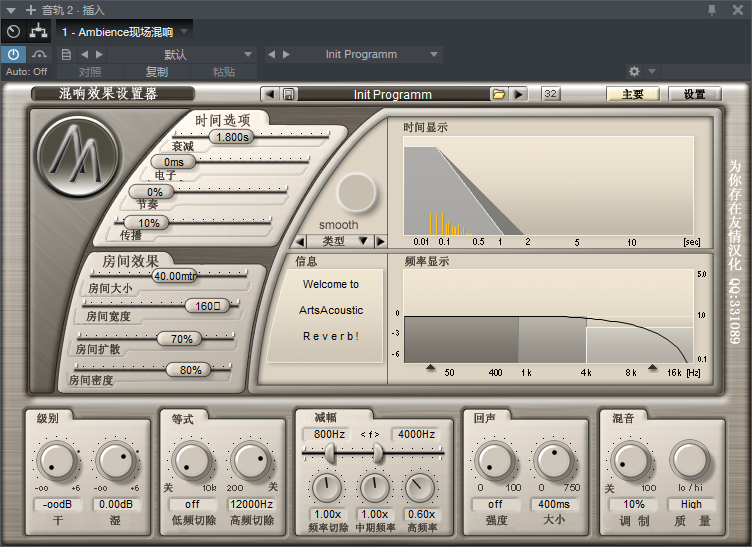This screenshot has width=752, height=547.
Task: Click the 干 dry level knob
Action: (57, 460)
